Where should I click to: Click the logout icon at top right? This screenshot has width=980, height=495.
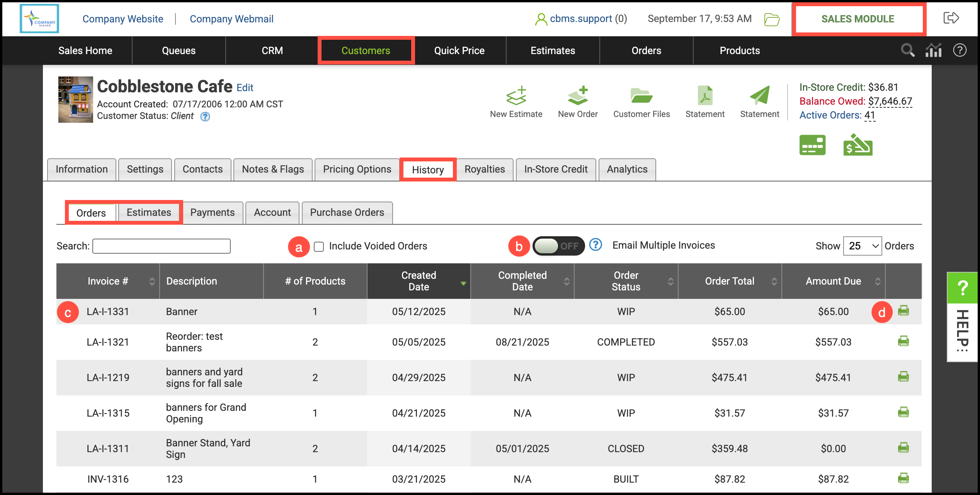pyautogui.click(x=951, y=18)
